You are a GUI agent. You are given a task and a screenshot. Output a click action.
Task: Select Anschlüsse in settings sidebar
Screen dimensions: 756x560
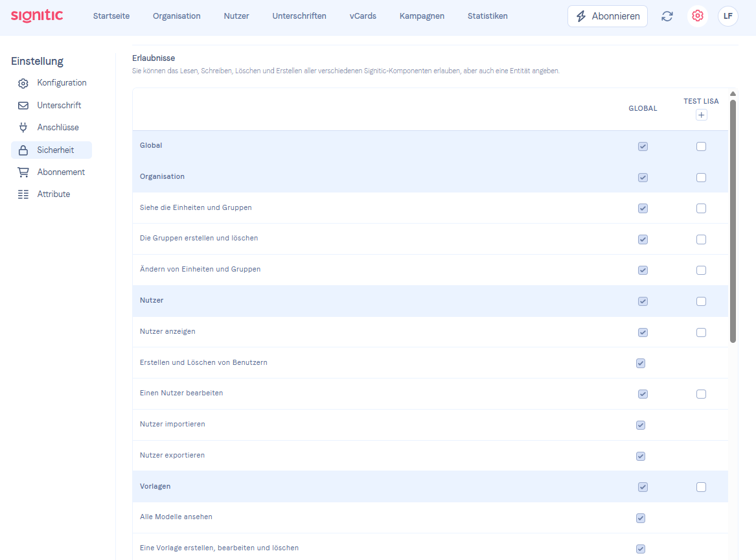click(x=52, y=127)
